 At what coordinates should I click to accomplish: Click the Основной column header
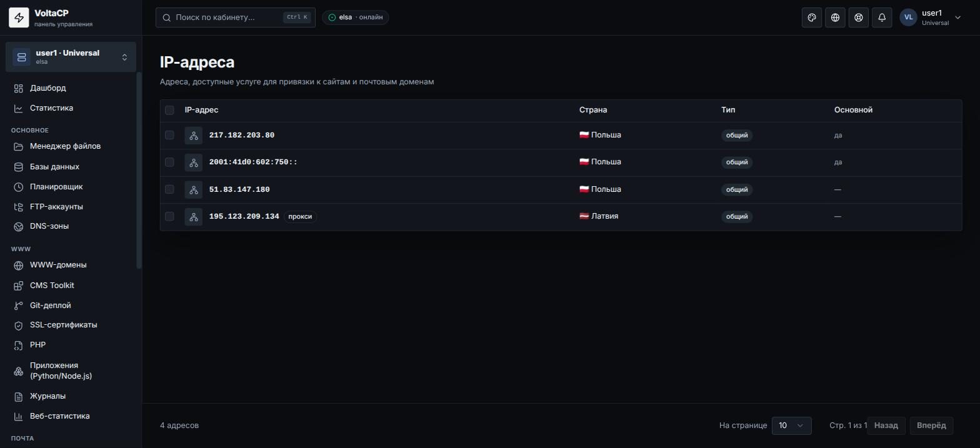click(x=853, y=110)
